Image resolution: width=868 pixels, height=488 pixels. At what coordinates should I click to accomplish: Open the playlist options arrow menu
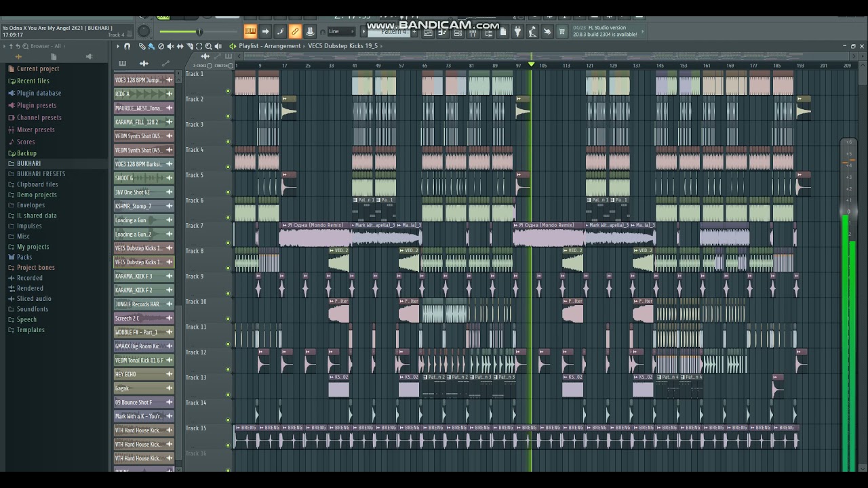tap(117, 46)
